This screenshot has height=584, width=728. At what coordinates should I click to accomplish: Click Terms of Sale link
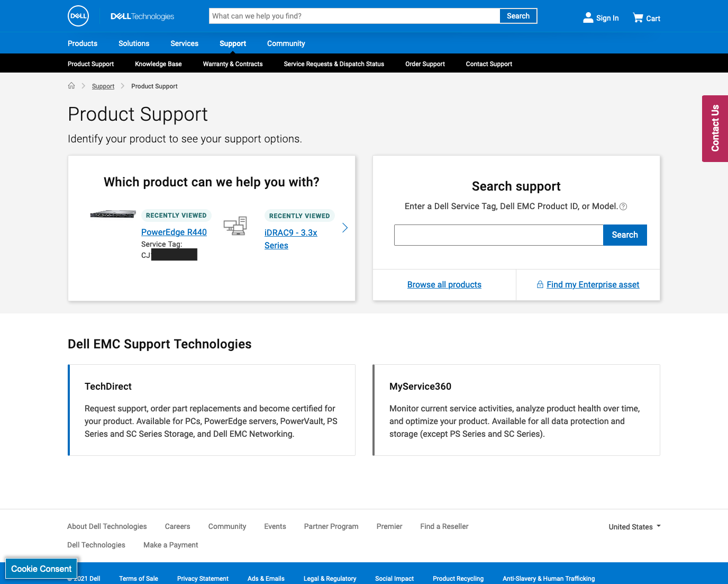coord(139,579)
